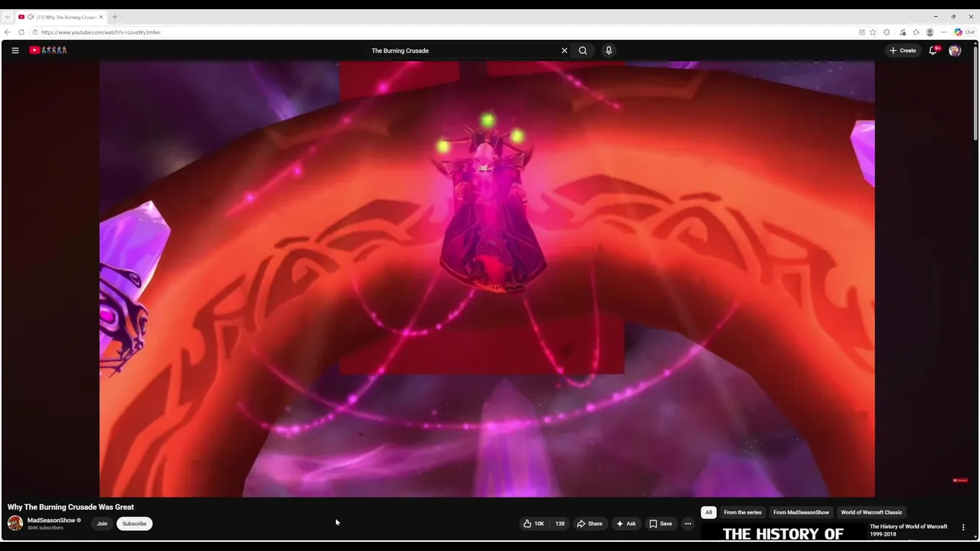Reload the page with refresh icon

click(x=21, y=32)
